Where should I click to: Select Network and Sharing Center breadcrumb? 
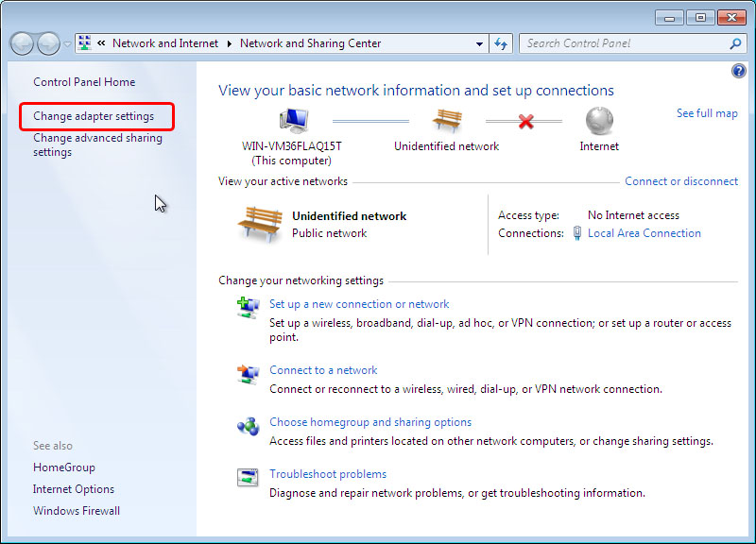[311, 43]
